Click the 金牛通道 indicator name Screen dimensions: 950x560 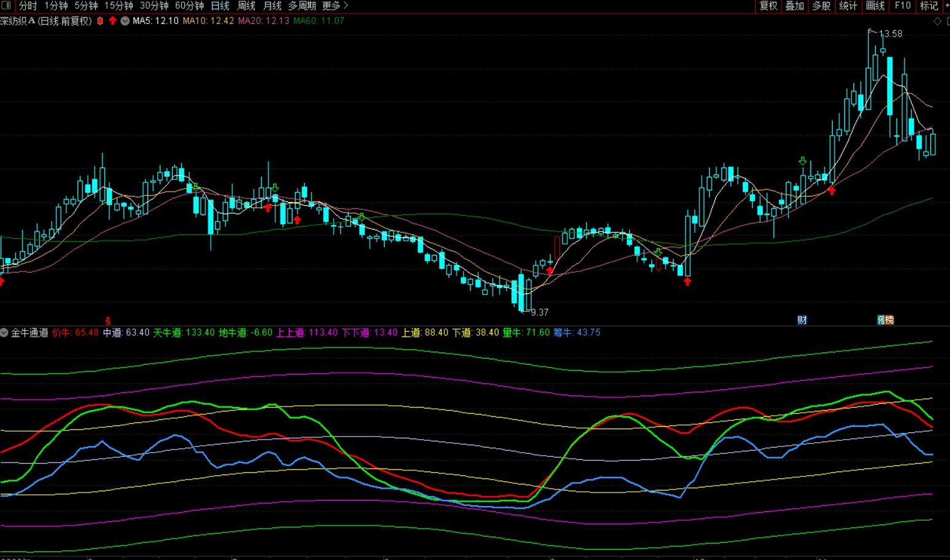coord(29,333)
